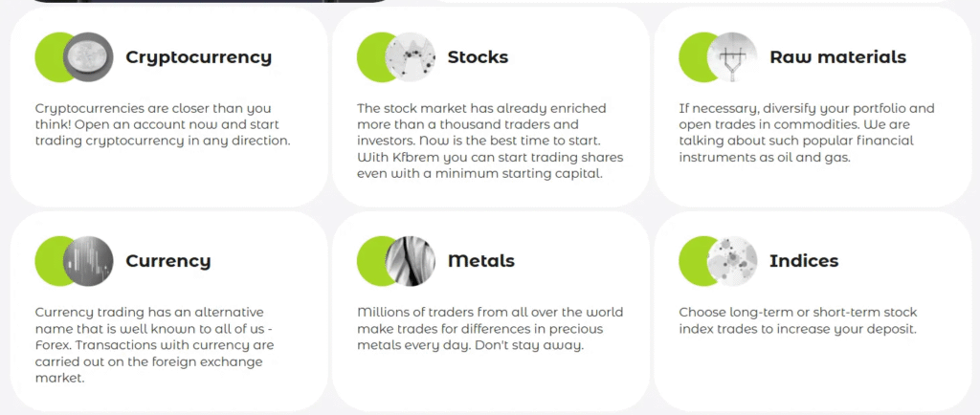The width and height of the screenshot is (980, 415).
Task: Click the Cryptocurrency coin icon
Action: (x=88, y=57)
